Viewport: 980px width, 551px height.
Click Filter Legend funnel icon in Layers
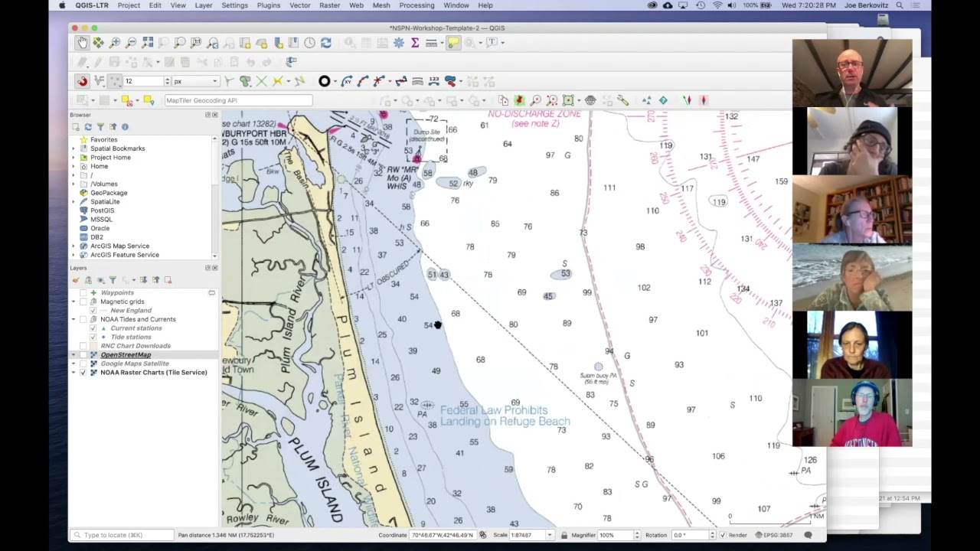(x=113, y=280)
